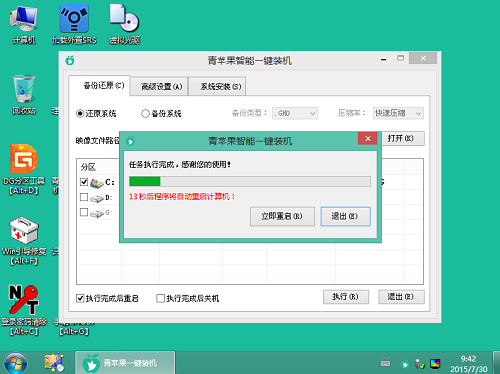
Task: Minimize the main 青苹果 window
Action: coord(384,59)
